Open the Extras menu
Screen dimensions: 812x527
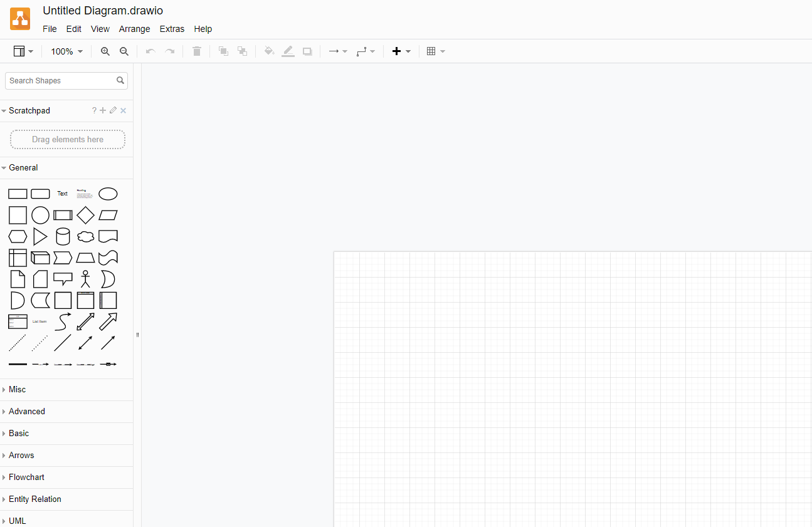[x=172, y=29]
